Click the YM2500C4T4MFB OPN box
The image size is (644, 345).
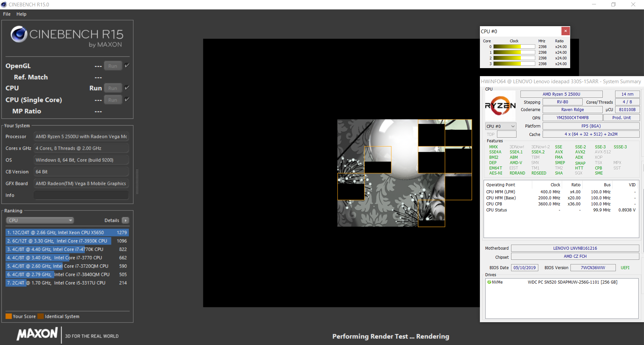(x=573, y=118)
